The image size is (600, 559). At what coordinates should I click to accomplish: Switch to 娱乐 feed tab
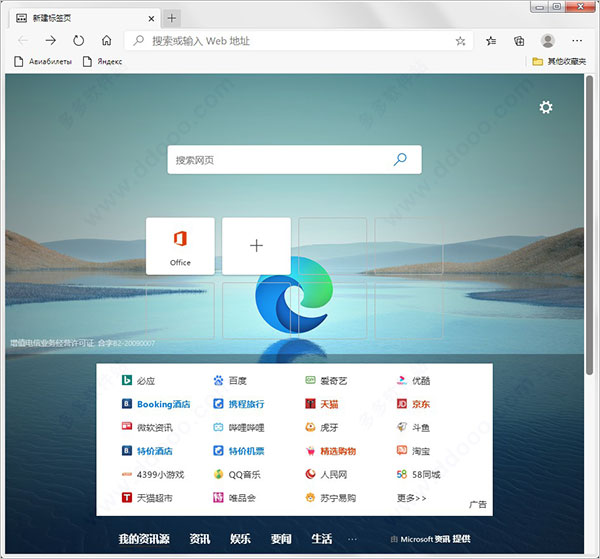pyautogui.click(x=240, y=539)
